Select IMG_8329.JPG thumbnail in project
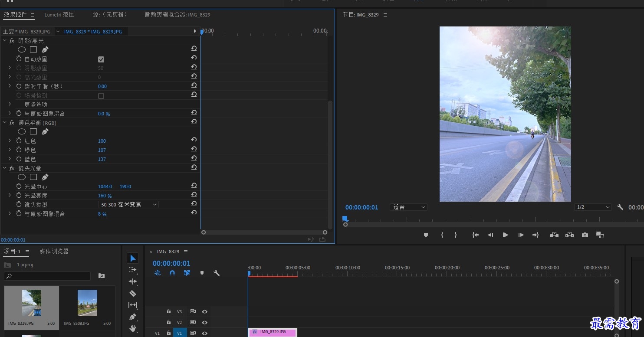Viewport: 644px width, 337px height. click(32, 303)
